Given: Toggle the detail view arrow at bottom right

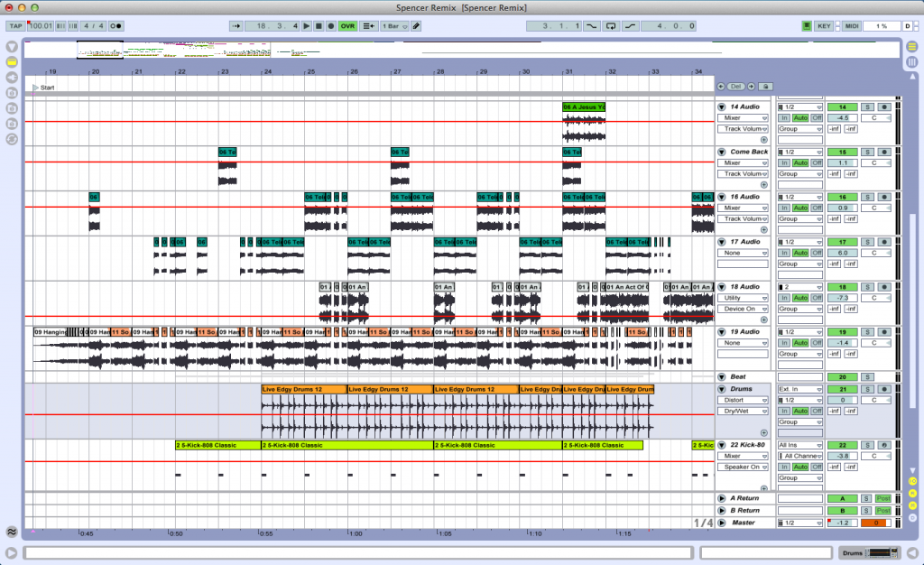Looking at the screenshot, I should (912, 552).
